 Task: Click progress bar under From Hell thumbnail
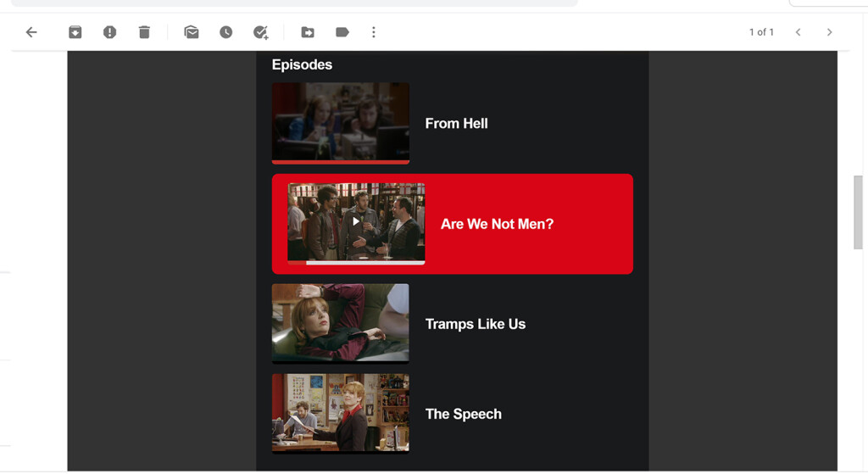tap(341, 162)
